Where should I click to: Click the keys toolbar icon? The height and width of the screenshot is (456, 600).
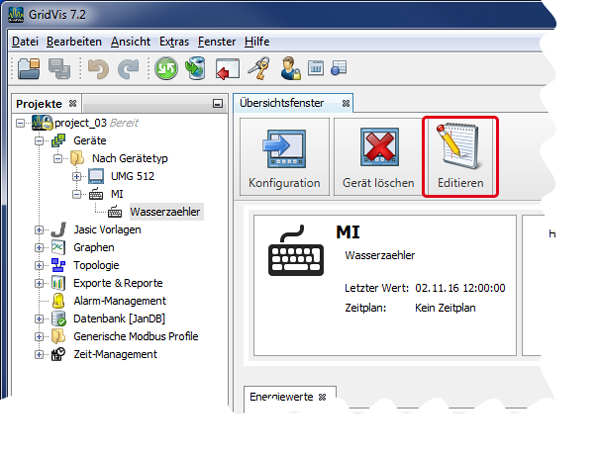259,68
